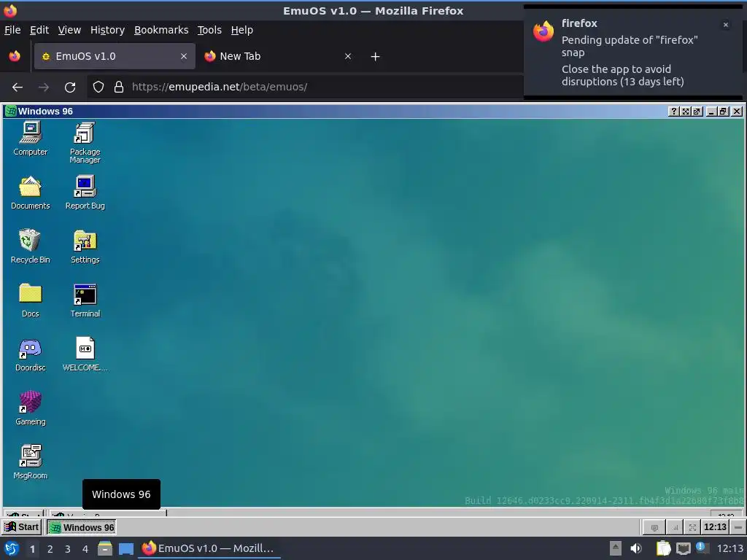Screen dimensions: 747x560
Task: Click the EmuOS taskbar clock
Action: (715, 526)
